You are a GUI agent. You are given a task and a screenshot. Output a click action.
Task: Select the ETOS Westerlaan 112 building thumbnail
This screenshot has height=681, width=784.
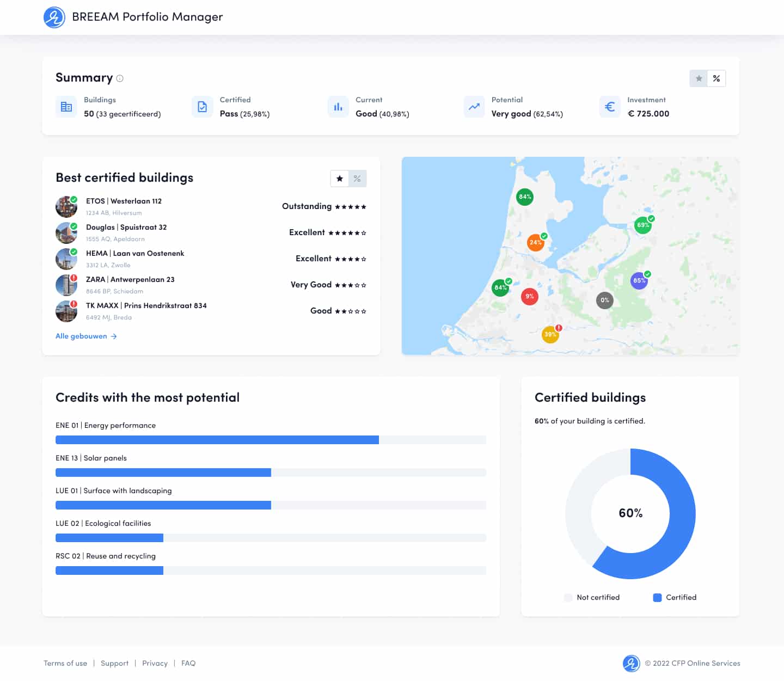click(x=66, y=207)
